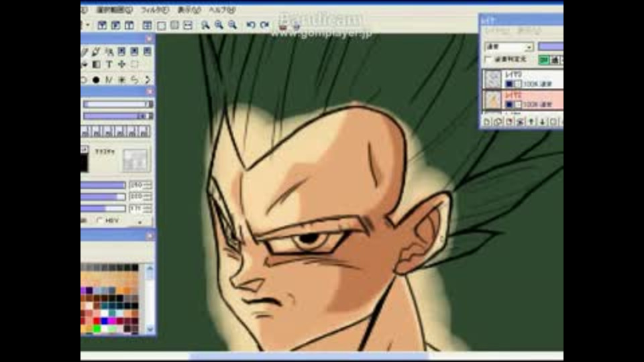Open the フィルタ menu
The image size is (644, 362).
click(154, 10)
